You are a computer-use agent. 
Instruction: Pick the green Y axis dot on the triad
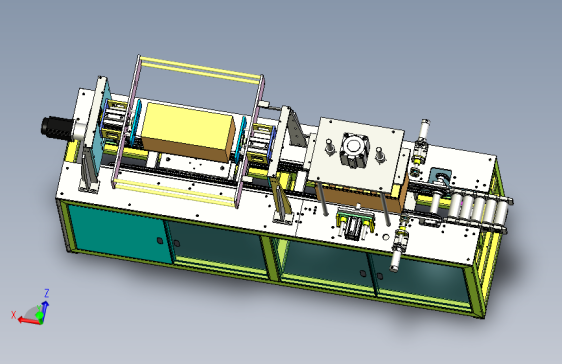tap(39, 316)
